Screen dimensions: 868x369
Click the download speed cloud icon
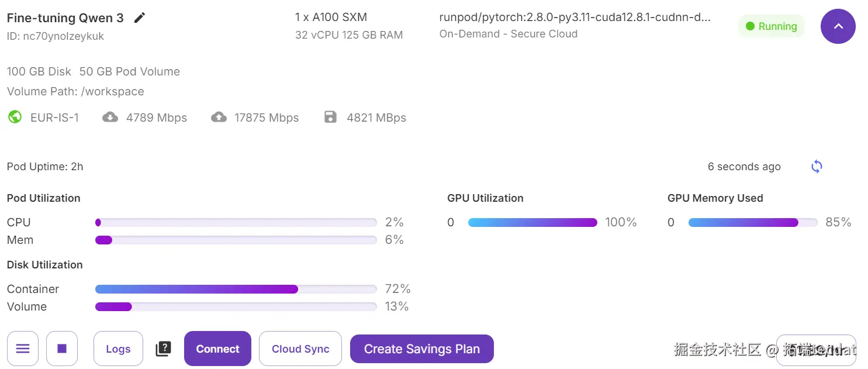pos(110,117)
